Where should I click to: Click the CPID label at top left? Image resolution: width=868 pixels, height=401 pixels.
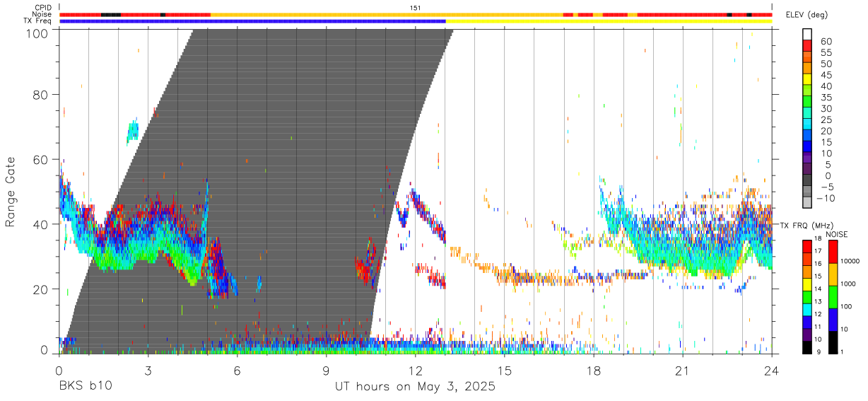tap(43, 7)
